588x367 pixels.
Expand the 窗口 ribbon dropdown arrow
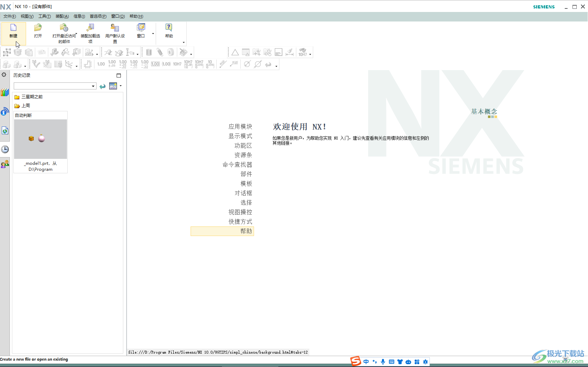point(153,34)
